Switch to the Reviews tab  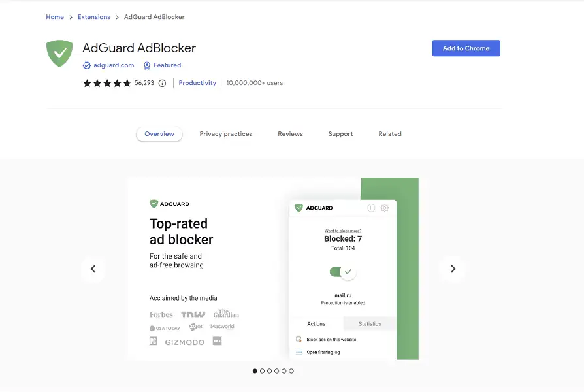click(290, 134)
